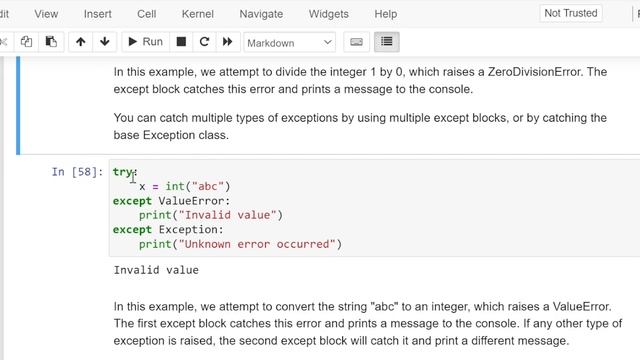Click the 'except ValueError:' code line
Screen dimensions: 640x360
click(171, 201)
